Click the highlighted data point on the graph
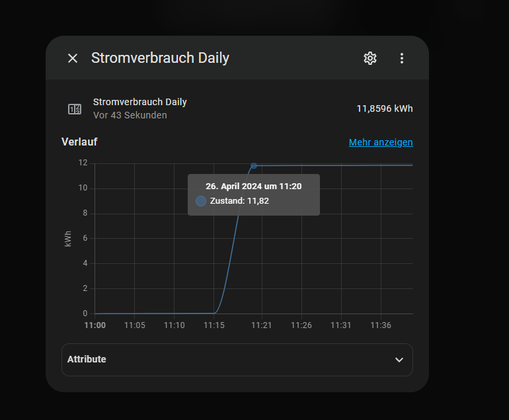The height and width of the screenshot is (420, 509). click(x=254, y=166)
